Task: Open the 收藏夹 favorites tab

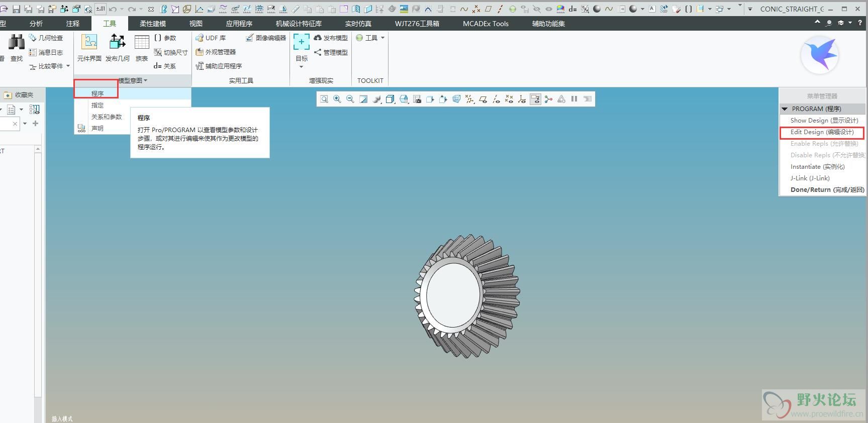Action: click(19, 94)
